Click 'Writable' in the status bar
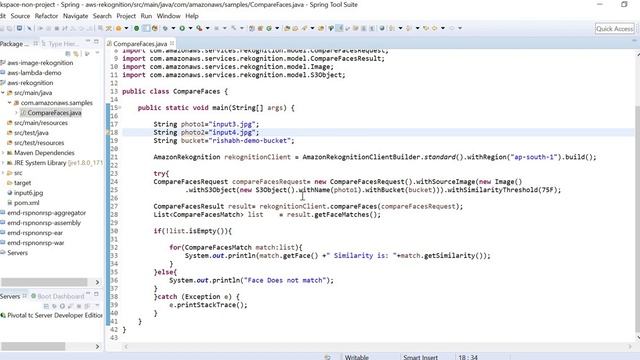Viewport: 640px width, 360px height. click(x=356, y=357)
